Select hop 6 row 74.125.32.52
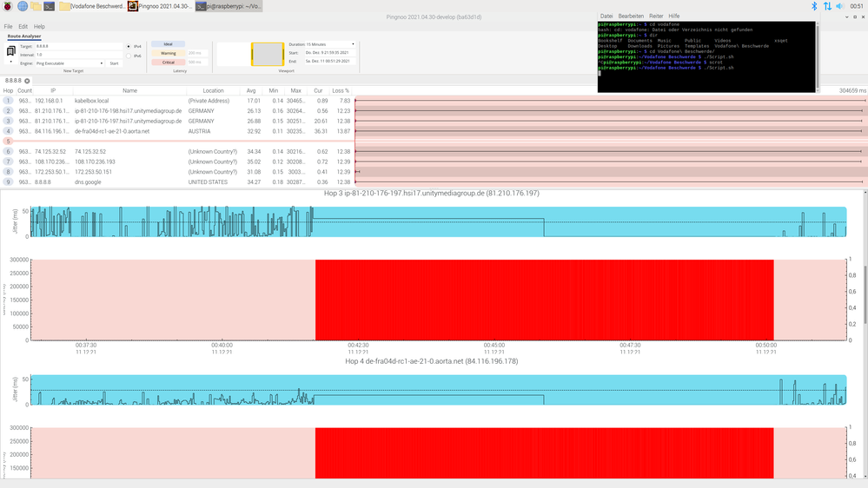Image resolution: width=868 pixels, height=488 pixels. (x=177, y=152)
